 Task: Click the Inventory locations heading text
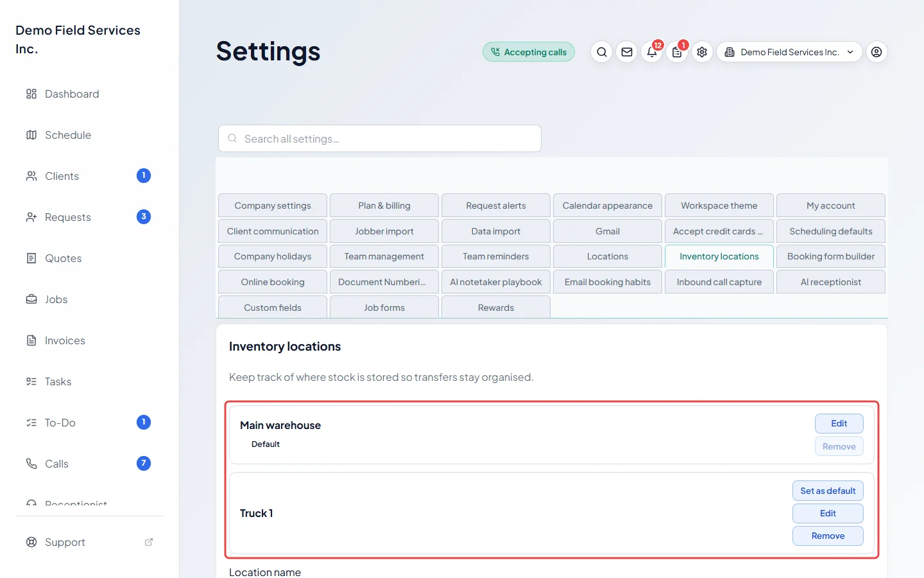coord(285,346)
